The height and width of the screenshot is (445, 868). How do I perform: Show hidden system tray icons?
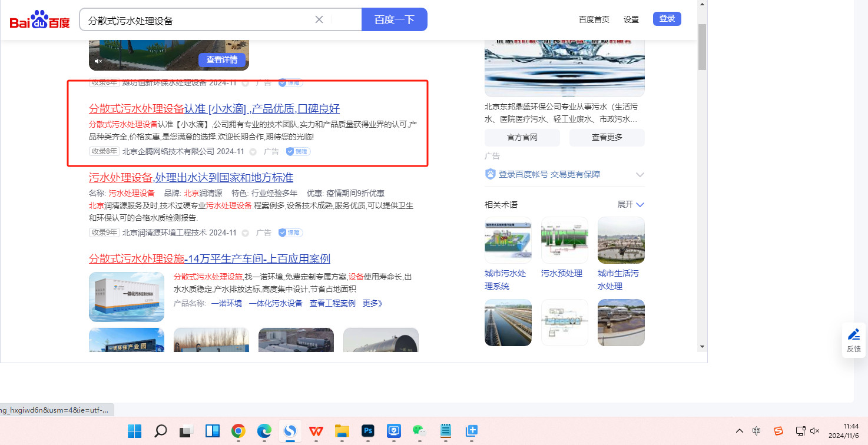point(740,431)
